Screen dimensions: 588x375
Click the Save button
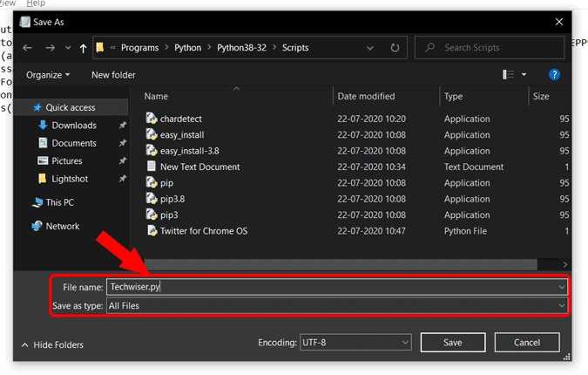pos(453,343)
